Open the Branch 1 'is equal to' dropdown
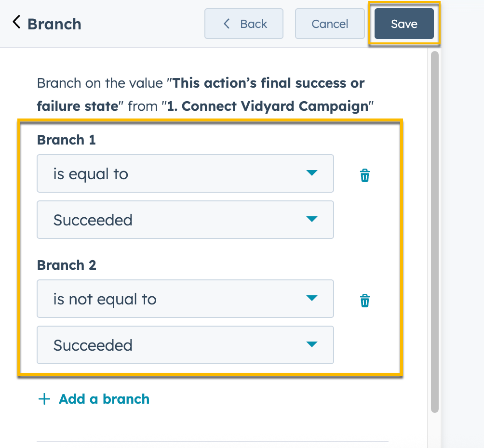The width and height of the screenshot is (484, 448). [x=185, y=173]
